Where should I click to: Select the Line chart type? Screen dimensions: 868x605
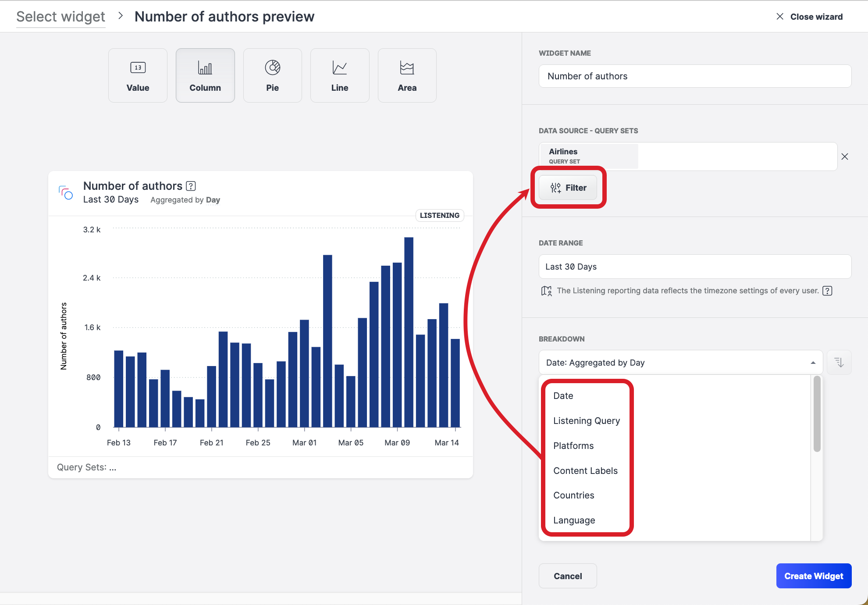pyautogui.click(x=340, y=75)
